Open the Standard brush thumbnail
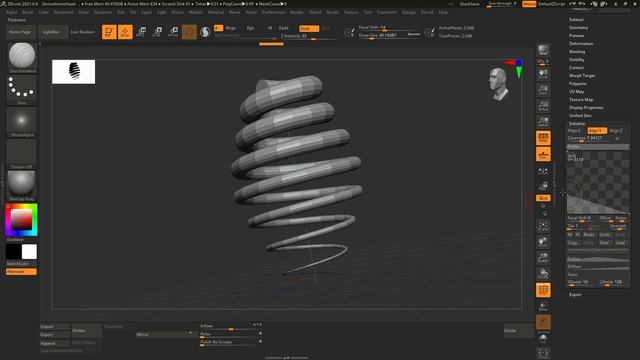This screenshot has width=640, height=360. pyautogui.click(x=22, y=57)
